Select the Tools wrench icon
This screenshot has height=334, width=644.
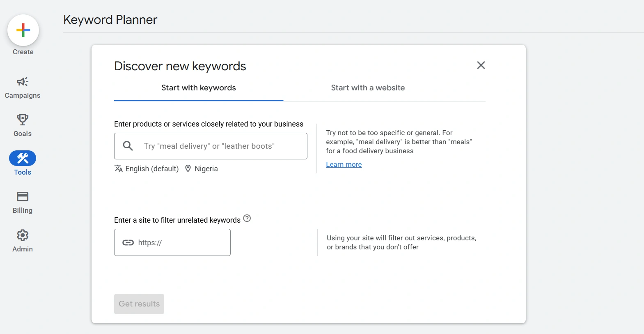pyautogui.click(x=23, y=158)
